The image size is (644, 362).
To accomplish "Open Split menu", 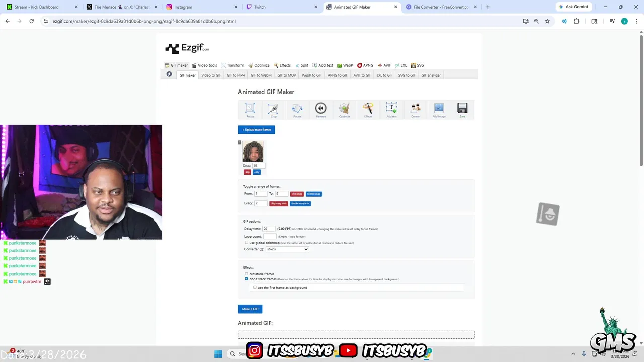I will pos(302,65).
